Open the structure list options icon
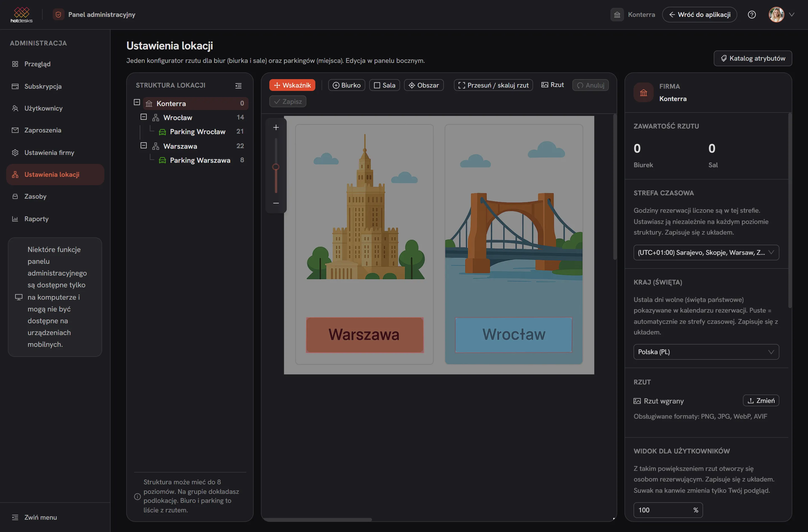The width and height of the screenshot is (808, 532). [x=238, y=86]
